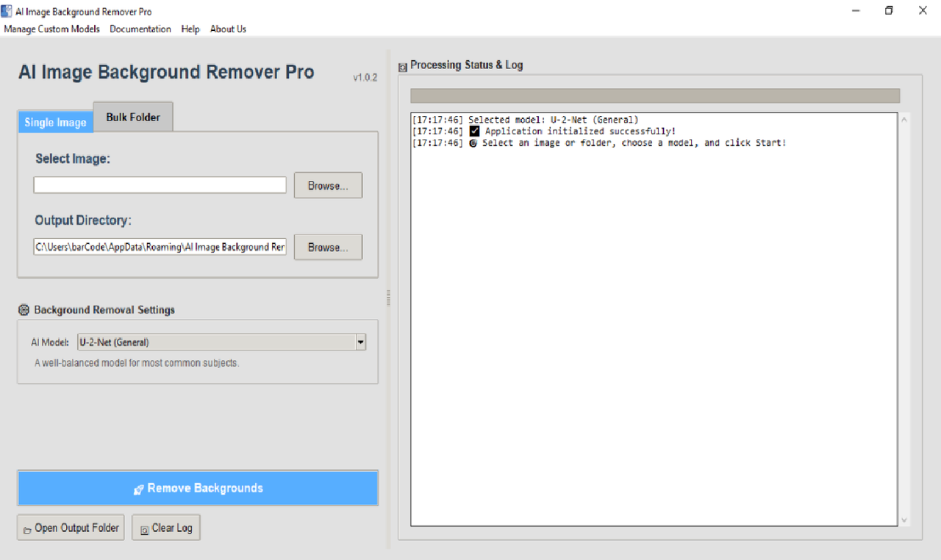The image size is (941, 560).
Task: Close the application window
Action: [923, 10]
